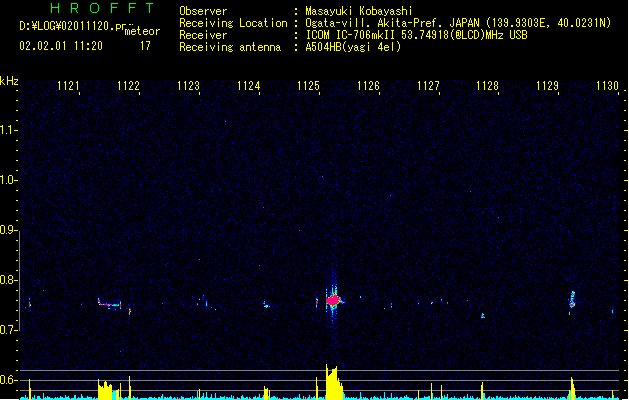
Task: Click the yellow intensity peak near 1129
Action: tap(572, 388)
